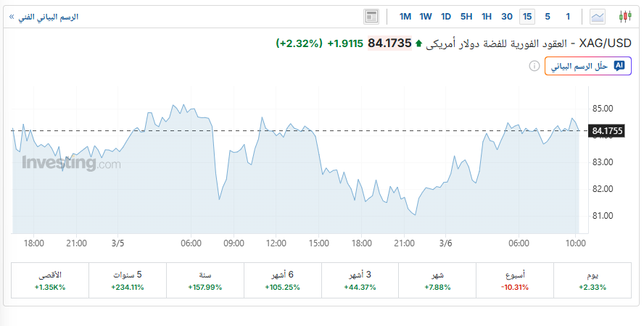Click the news layout icon in toolbar

tap(372, 16)
